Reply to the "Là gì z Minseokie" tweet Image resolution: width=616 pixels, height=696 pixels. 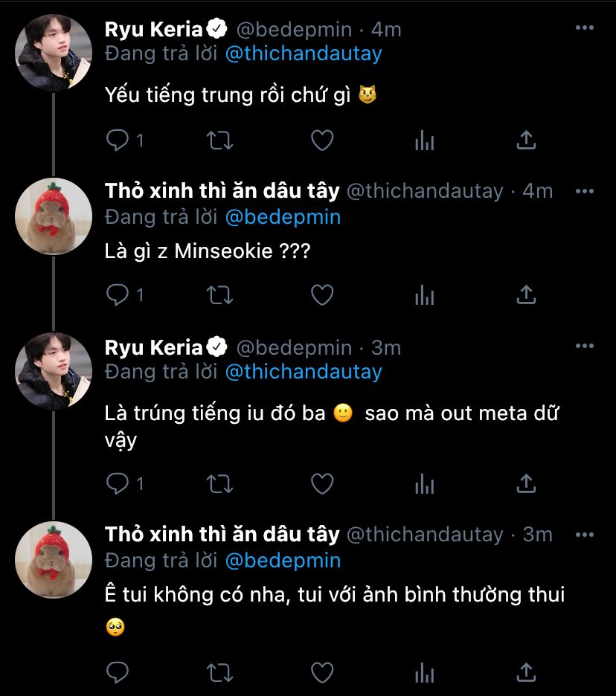pyautogui.click(x=118, y=294)
